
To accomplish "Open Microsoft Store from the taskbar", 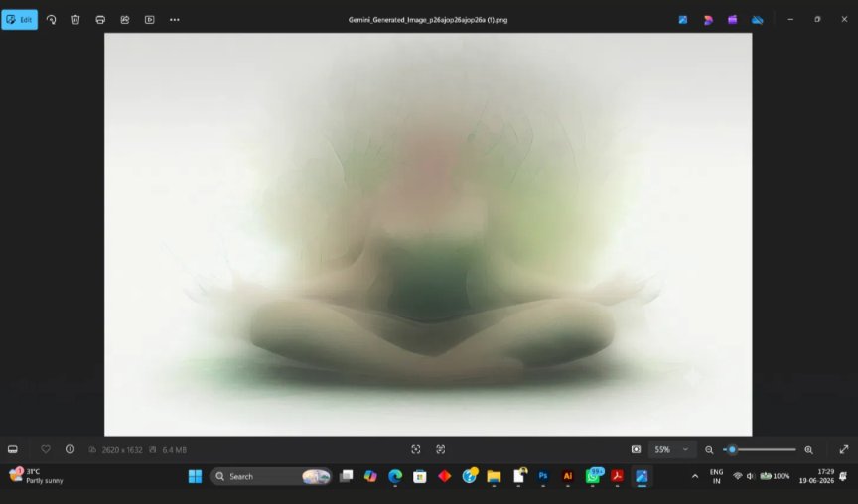I will [420, 476].
